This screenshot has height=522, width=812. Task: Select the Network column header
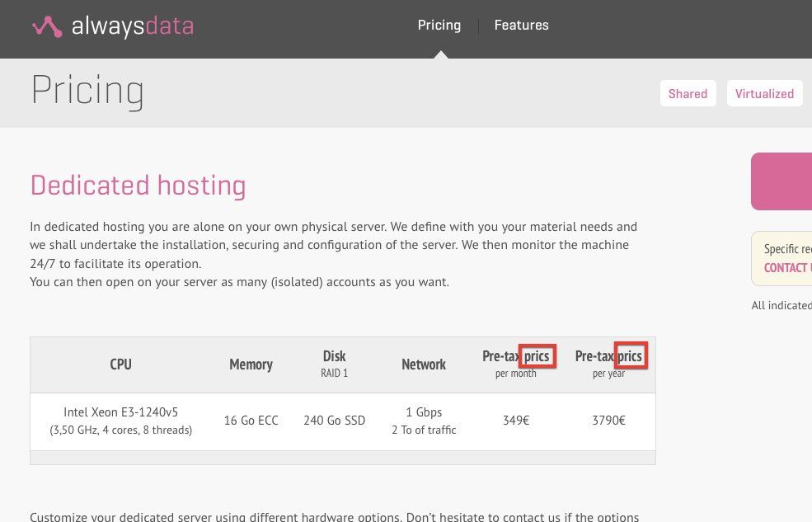[424, 364]
